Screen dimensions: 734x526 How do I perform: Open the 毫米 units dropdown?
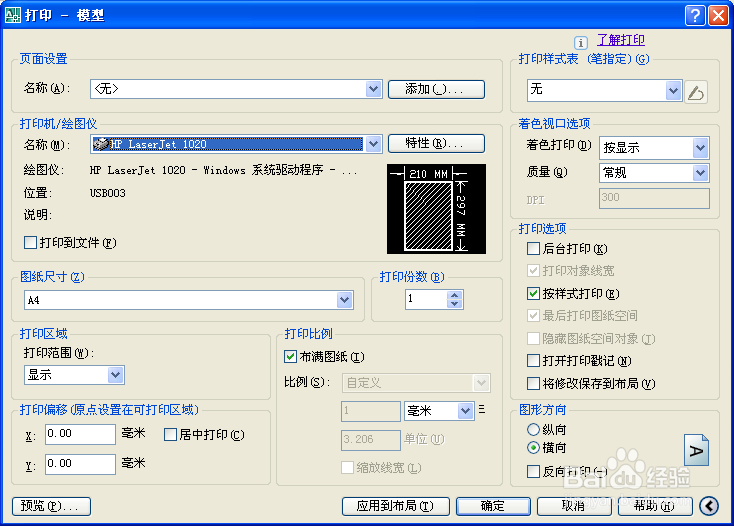coord(465,411)
